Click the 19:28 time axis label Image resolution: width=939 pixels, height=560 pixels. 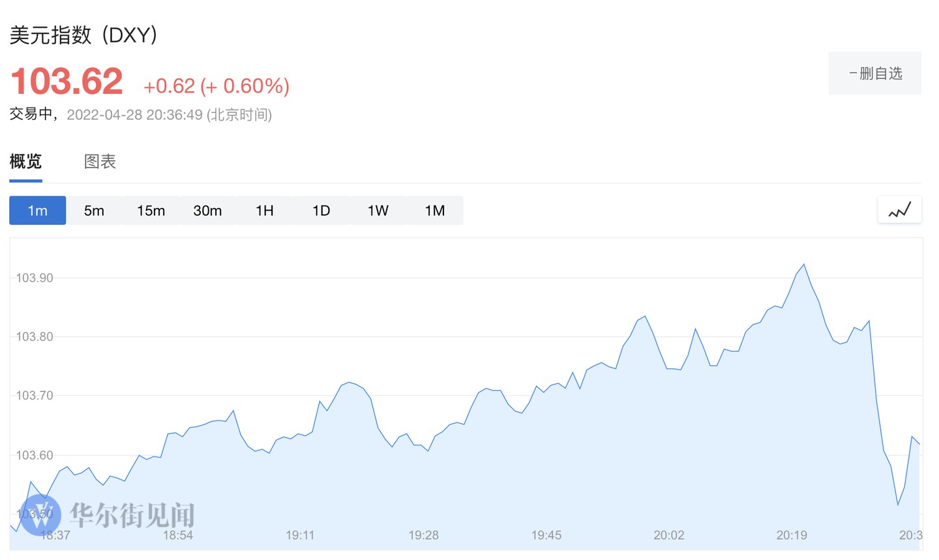423,535
